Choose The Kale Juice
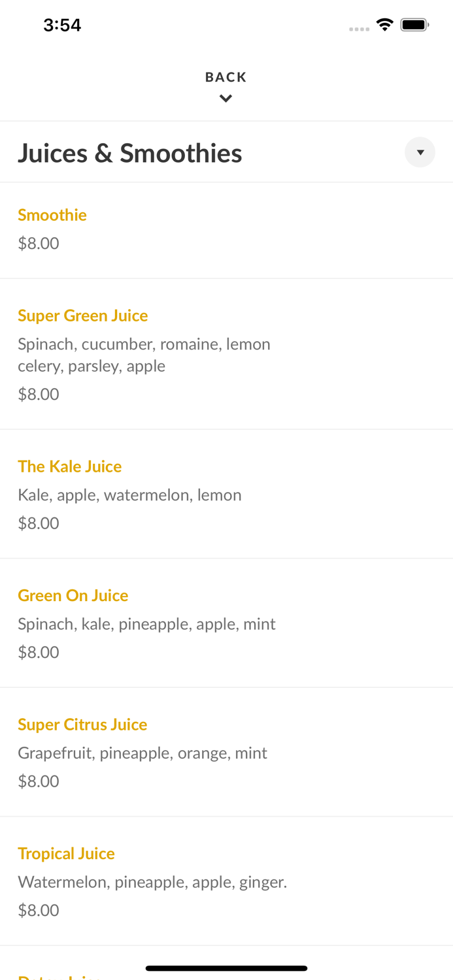Image resolution: width=453 pixels, height=980 pixels. pyautogui.click(x=70, y=466)
